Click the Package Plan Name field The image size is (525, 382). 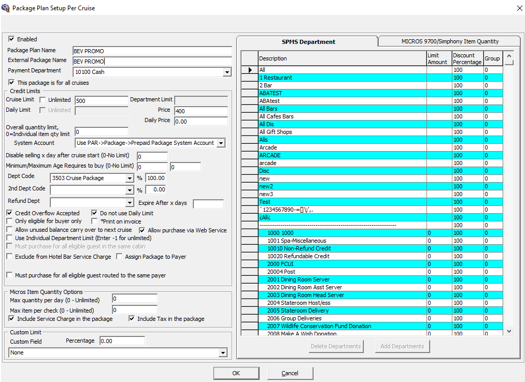point(152,51)
